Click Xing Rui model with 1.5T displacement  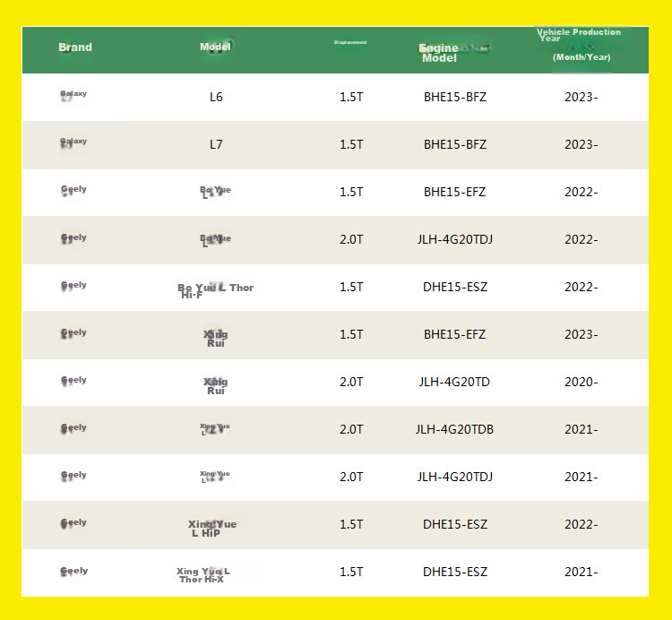pyautogui.click(x=216, y=339)
